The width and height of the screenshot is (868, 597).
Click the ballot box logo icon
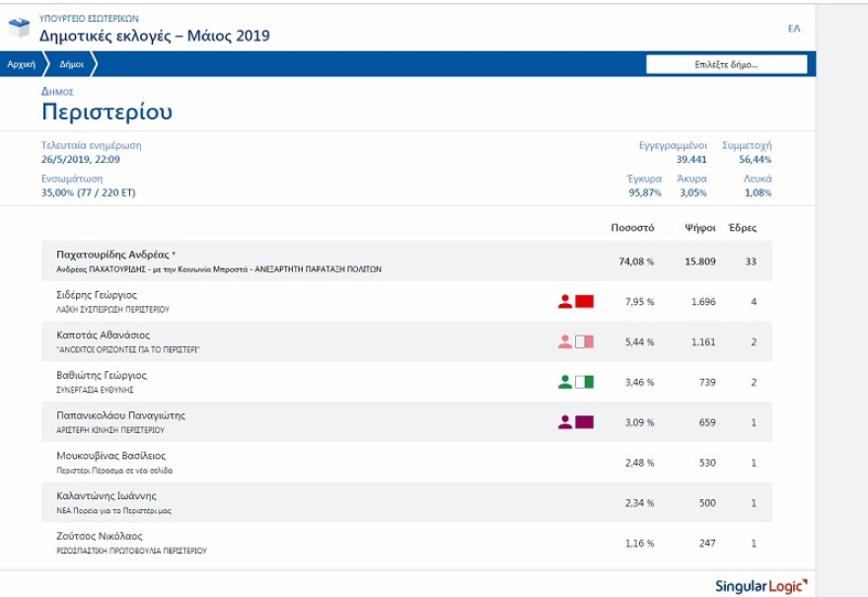[20, 28]
